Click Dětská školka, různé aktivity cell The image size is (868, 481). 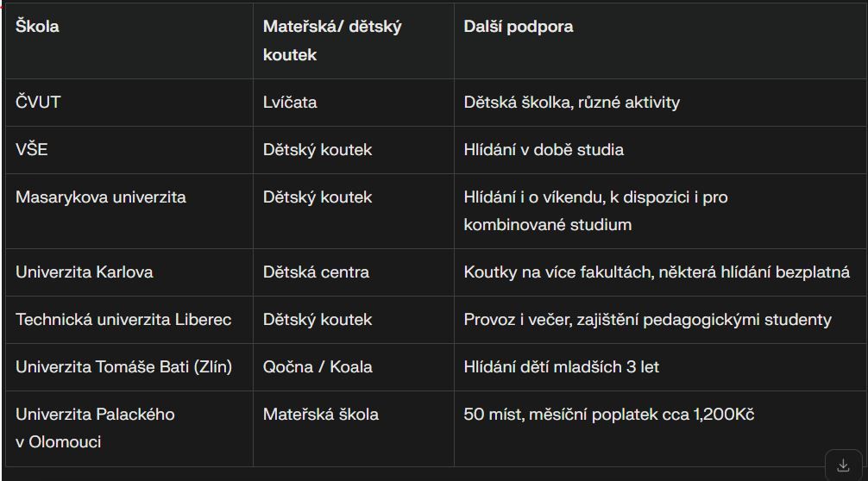point(660,103)
